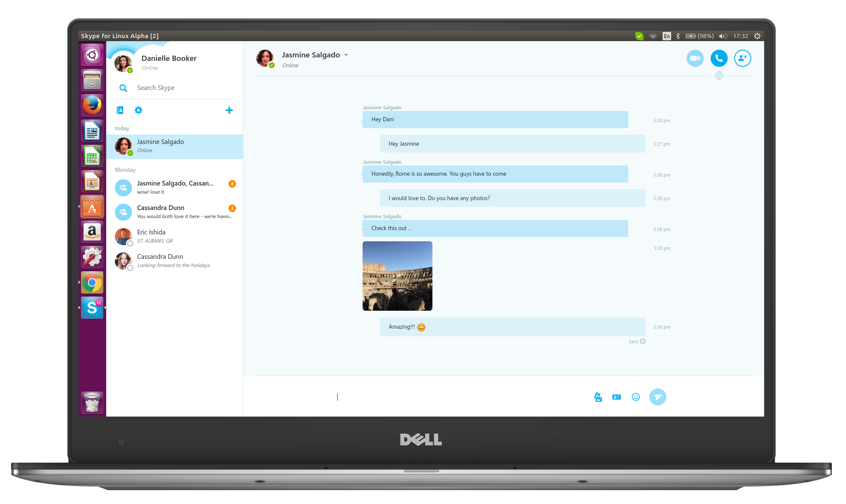Expand Jasmine Salgado contact dropdown

(x=348, y=54)
